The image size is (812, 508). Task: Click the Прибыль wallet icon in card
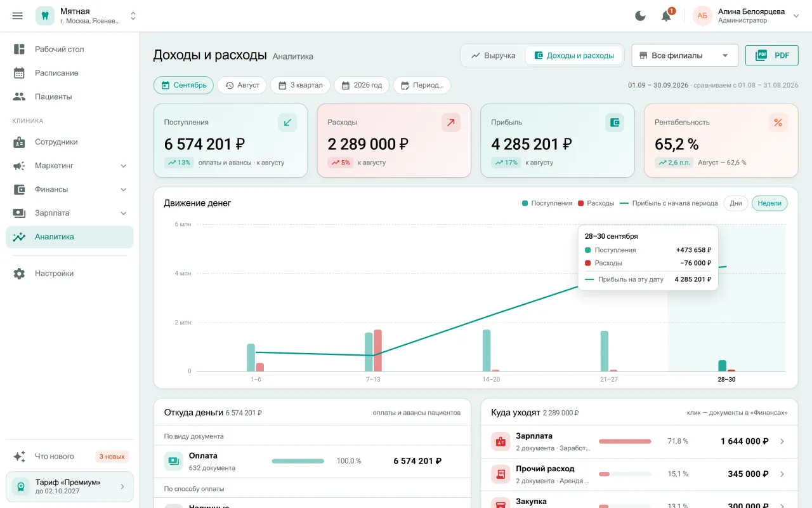[615, 123]
